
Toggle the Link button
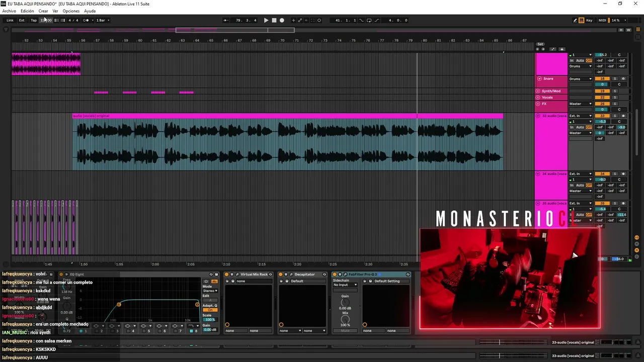pyautogui.click(x=10, y=20)
